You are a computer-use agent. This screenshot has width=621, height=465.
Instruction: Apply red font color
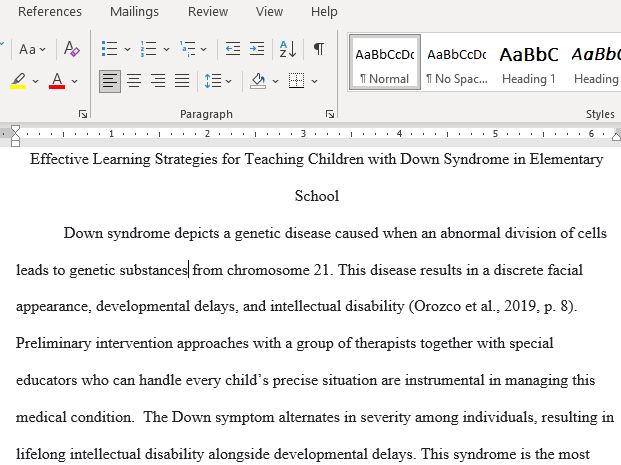tap(57, 81)
